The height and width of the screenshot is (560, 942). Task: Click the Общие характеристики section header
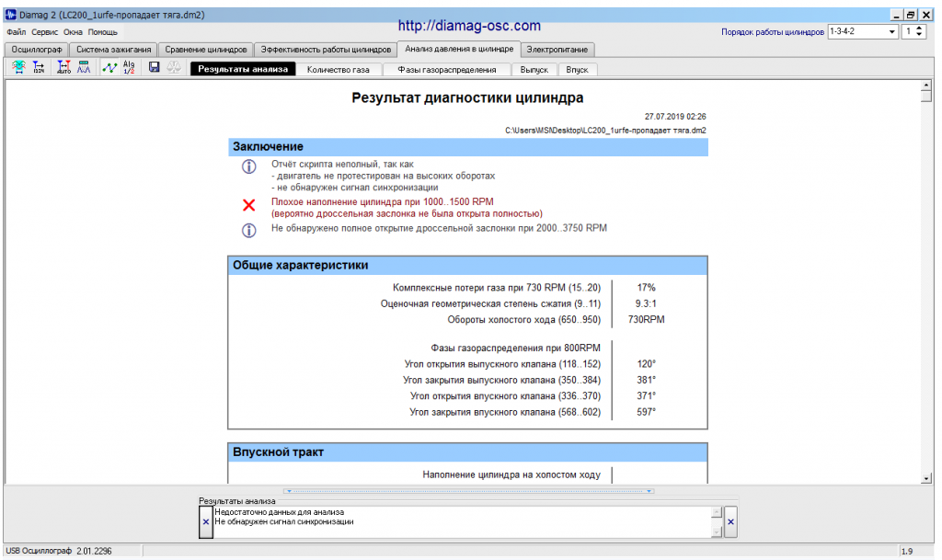(x=468, y=266)
